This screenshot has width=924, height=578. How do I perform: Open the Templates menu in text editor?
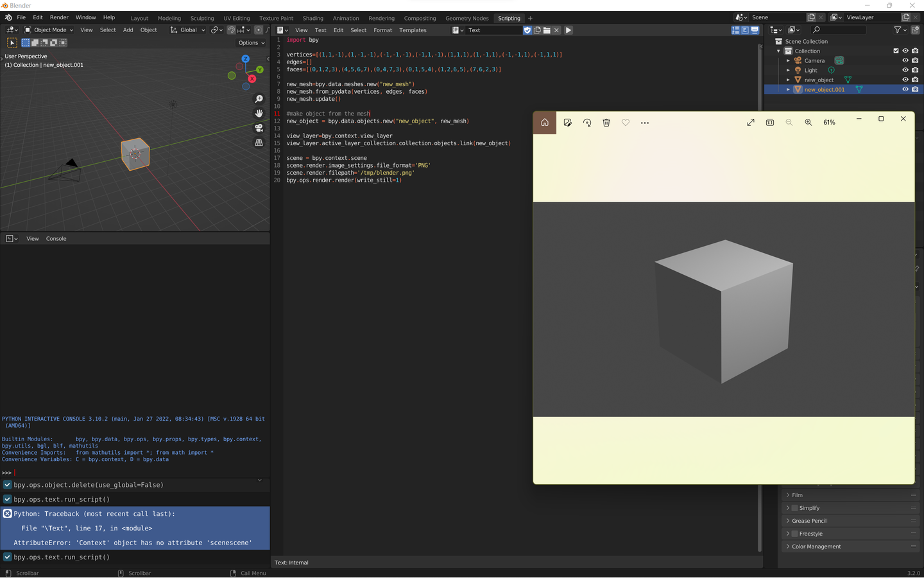click(413, 30)
